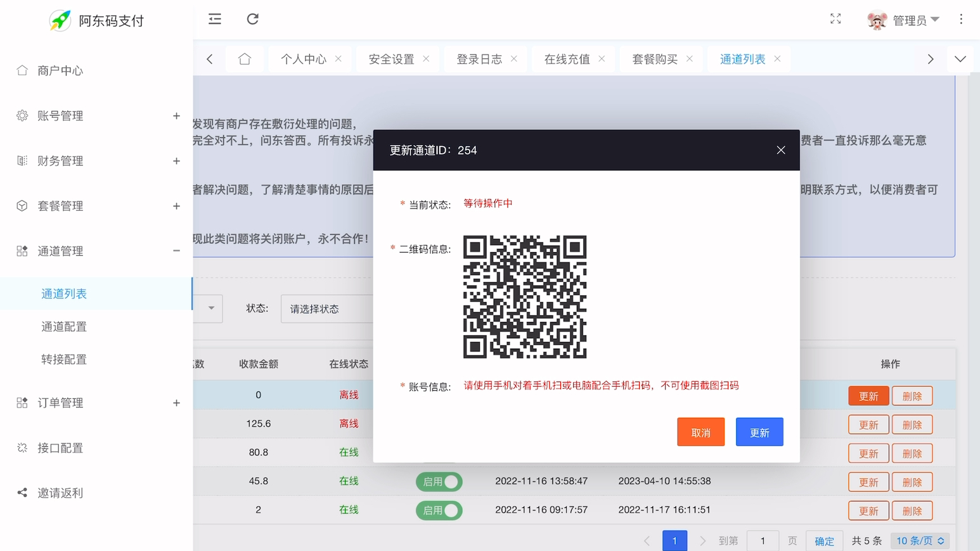Click 更新 for the row with amount 0
This screenshot has width=980, height=551.
[x=868, y=396]
